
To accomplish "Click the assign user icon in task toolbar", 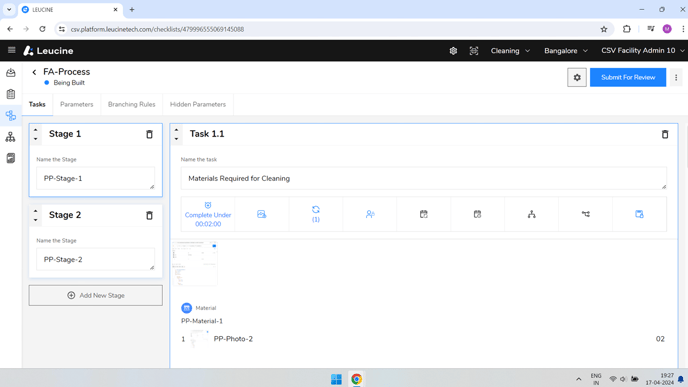I will point(370,214).
